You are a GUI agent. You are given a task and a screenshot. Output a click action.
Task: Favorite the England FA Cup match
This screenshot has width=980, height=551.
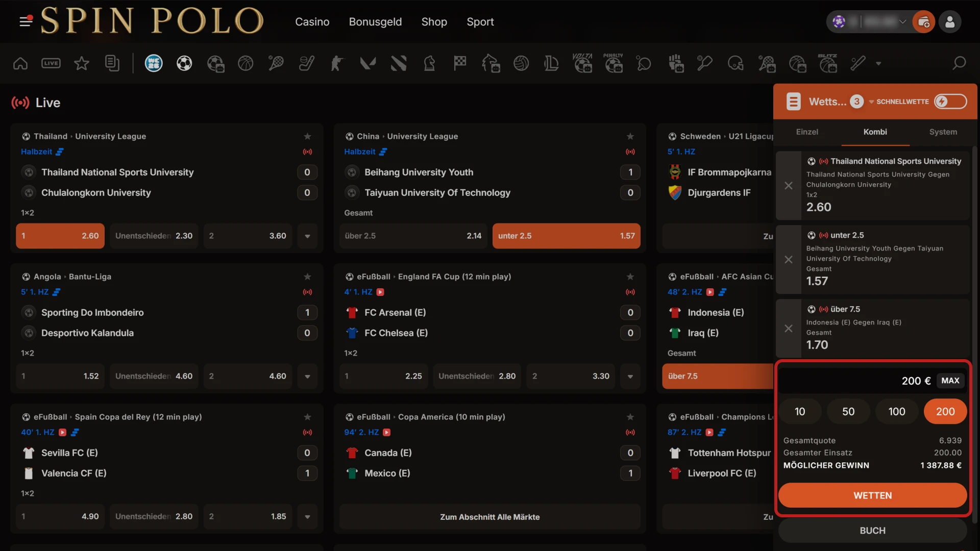point(630,277)
